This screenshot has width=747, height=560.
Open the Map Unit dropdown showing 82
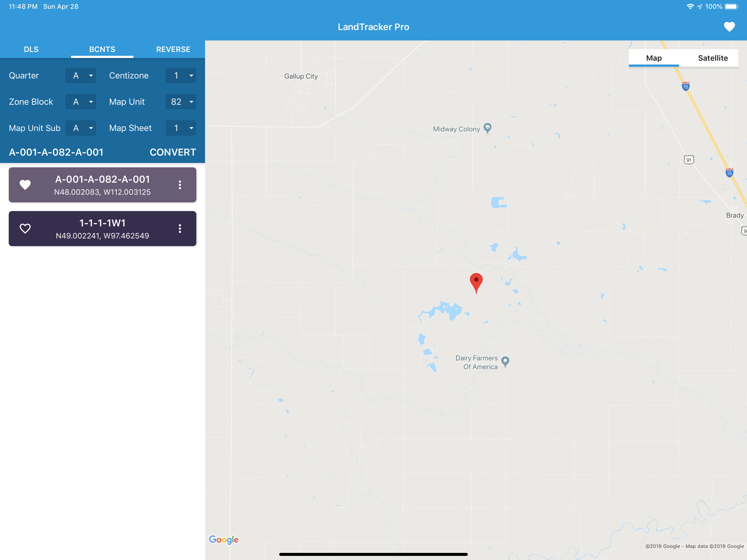pyautogui.click(x=181, y=102)
